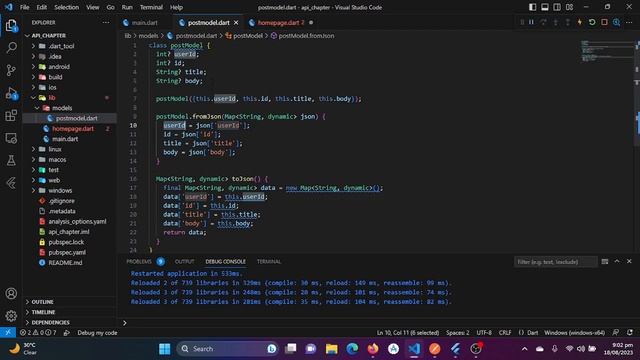Open the Terminal menu

[151, 7]
